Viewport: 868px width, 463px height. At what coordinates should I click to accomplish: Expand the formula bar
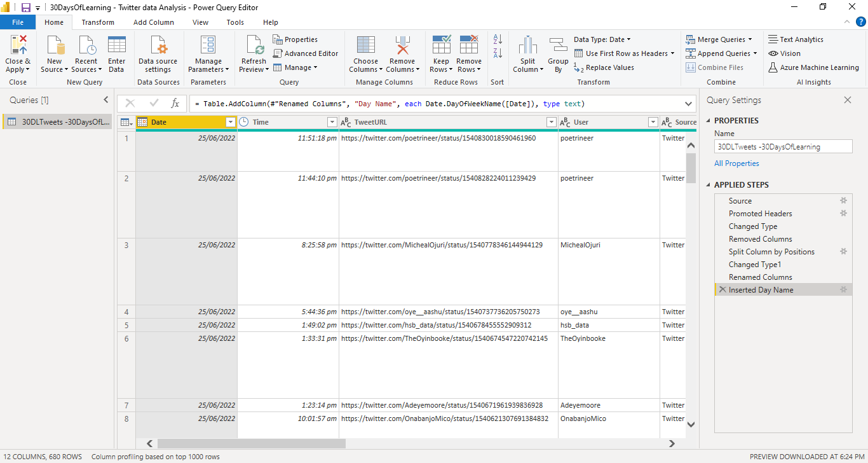pos(688,103)
